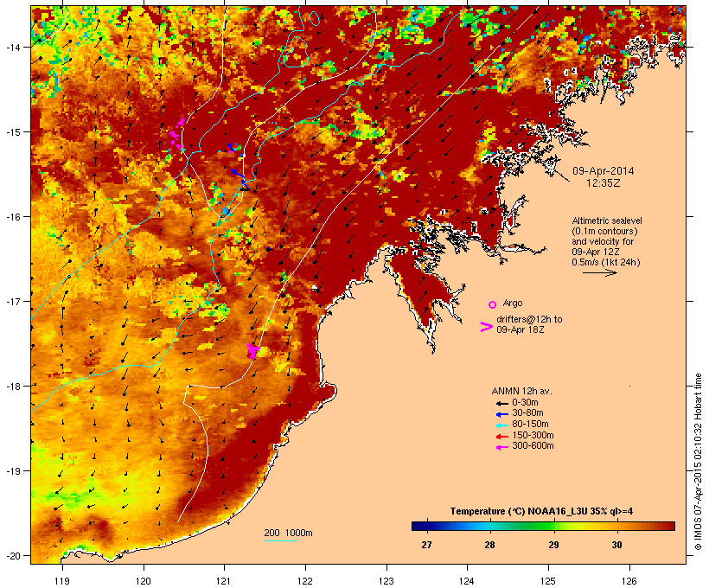The image size is (709, 588).
Task: Click the IMOS copyright timestamp text
Action: 698,462
